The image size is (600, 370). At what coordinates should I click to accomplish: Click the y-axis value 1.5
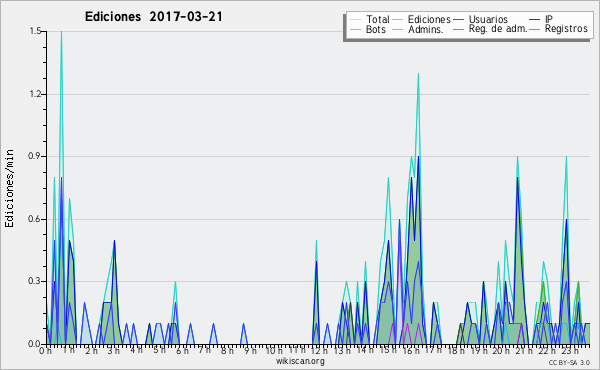pyautogui.click(x=35, y=31)
